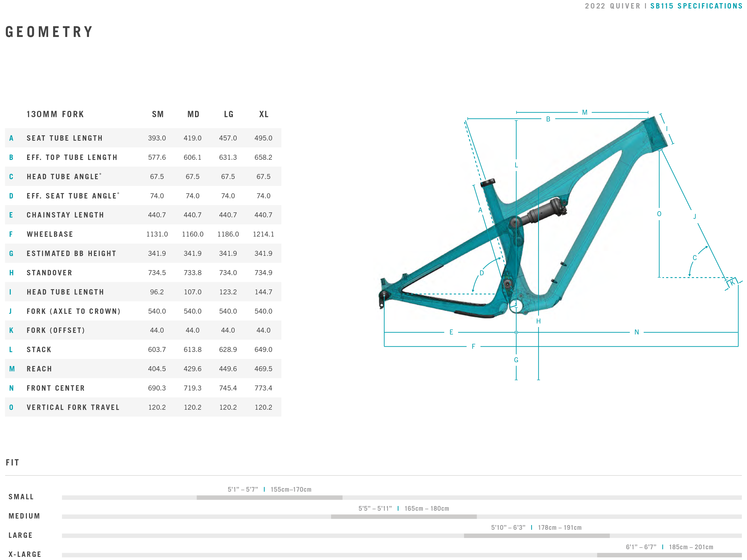This screenshot has height=560, width=747.
Task: Click the CHAINSTAY LENGTH row label
Action: tap(65, 215)
